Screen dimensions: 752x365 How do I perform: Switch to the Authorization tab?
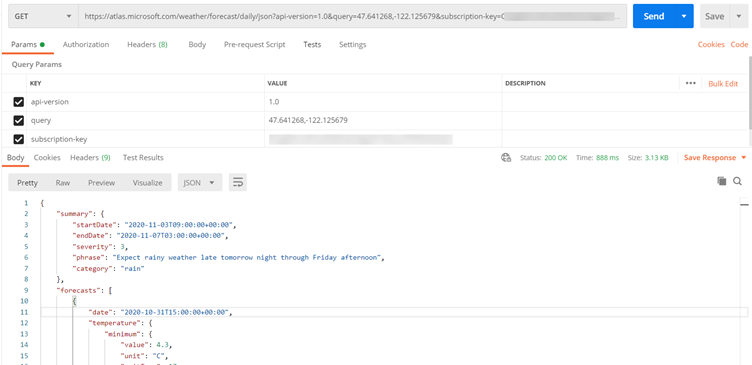point(86,45)
